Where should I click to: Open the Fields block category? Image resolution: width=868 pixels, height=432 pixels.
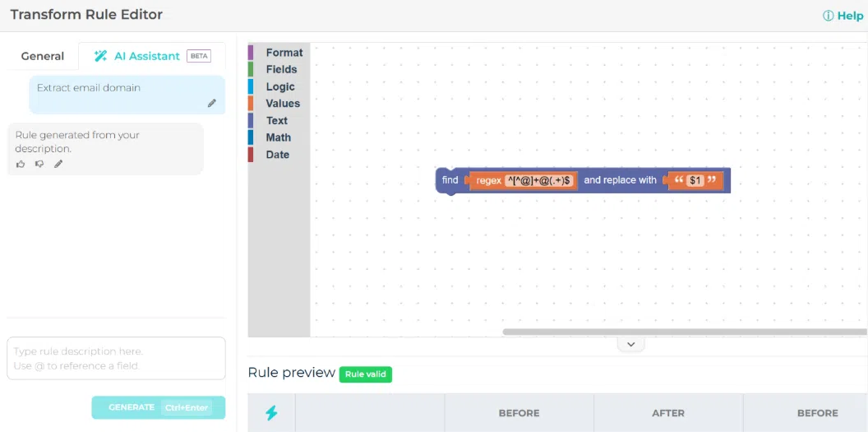281,69
